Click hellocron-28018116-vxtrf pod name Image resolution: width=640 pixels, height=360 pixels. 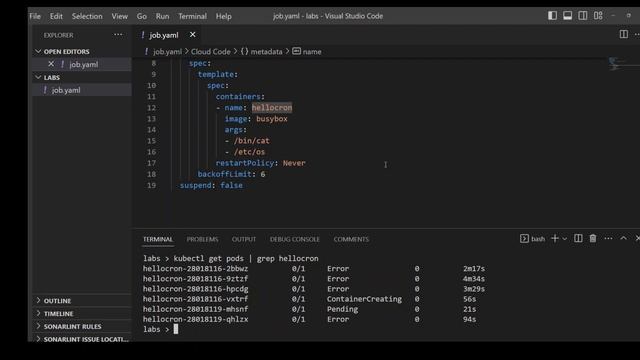tap(195, 299)
